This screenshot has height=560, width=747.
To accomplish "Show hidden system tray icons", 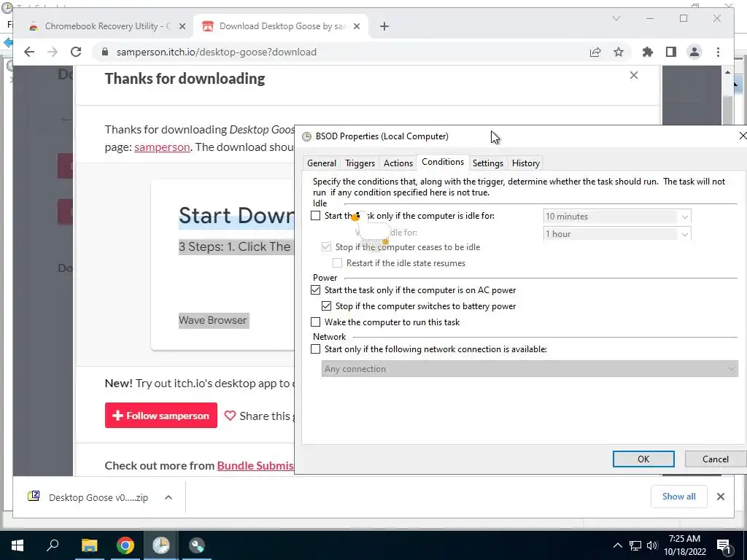I will 617,545.
